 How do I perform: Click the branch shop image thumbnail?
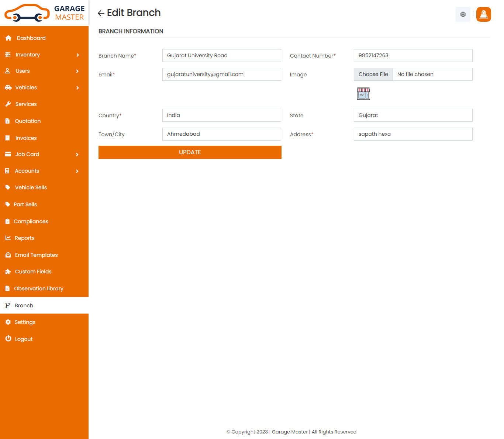click(x=363, y=93)
